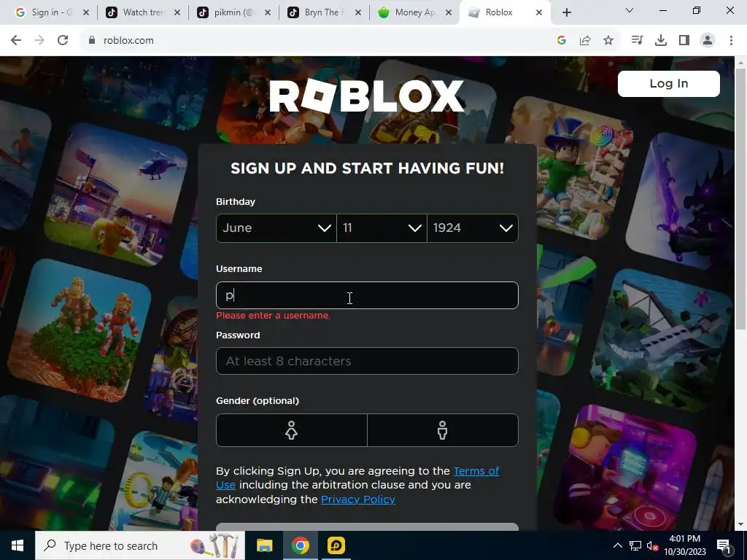Click the yellow app icon in the taskbar
Viewport: 747px width, 560px height.
click(x=336, y=545)
